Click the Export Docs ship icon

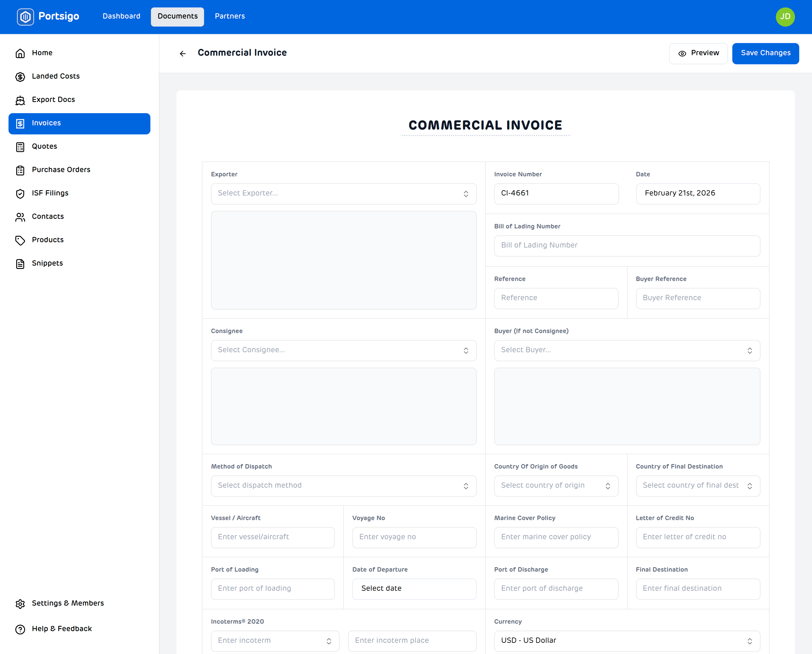(x=20, y=100)
